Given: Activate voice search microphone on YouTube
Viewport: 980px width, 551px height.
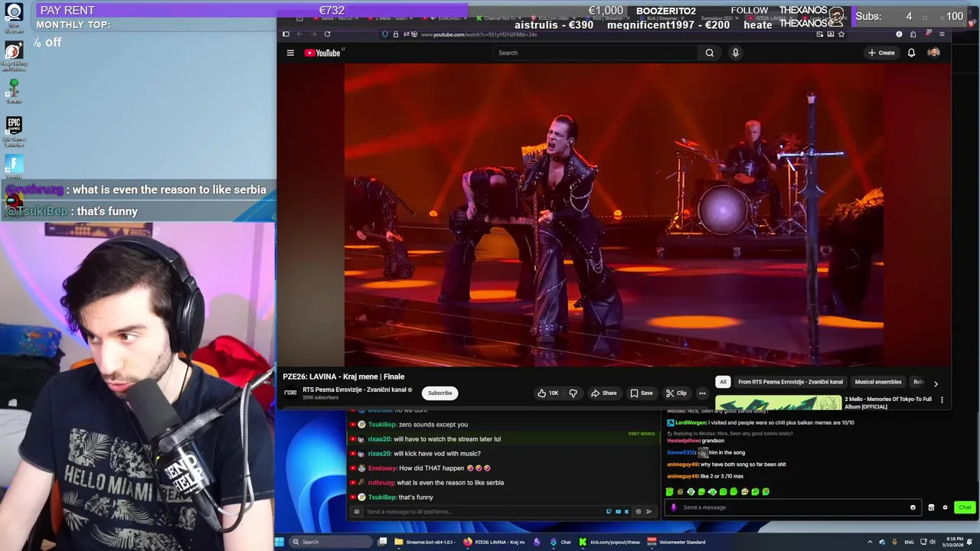Looking at the screenshot, I should coord(735,53).
